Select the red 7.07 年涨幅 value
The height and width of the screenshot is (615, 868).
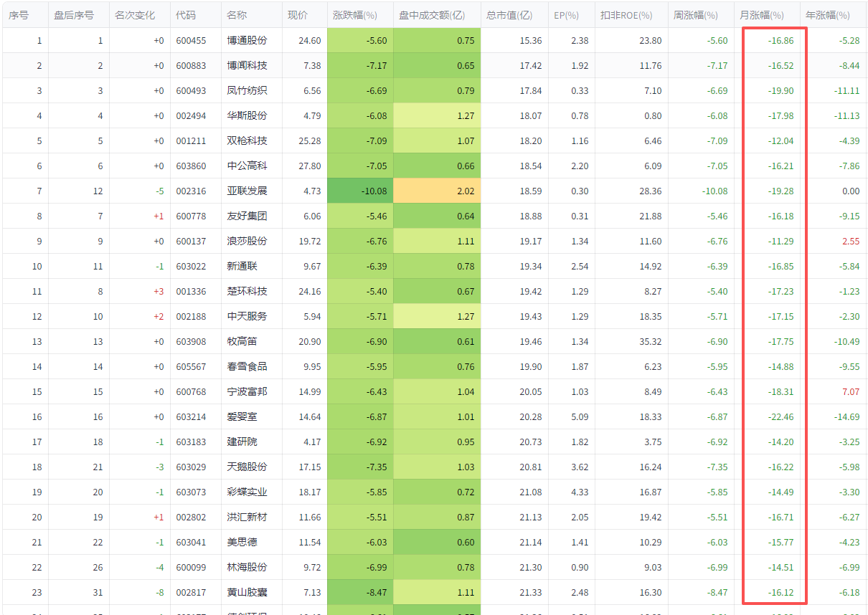click(x=850, y=392)
